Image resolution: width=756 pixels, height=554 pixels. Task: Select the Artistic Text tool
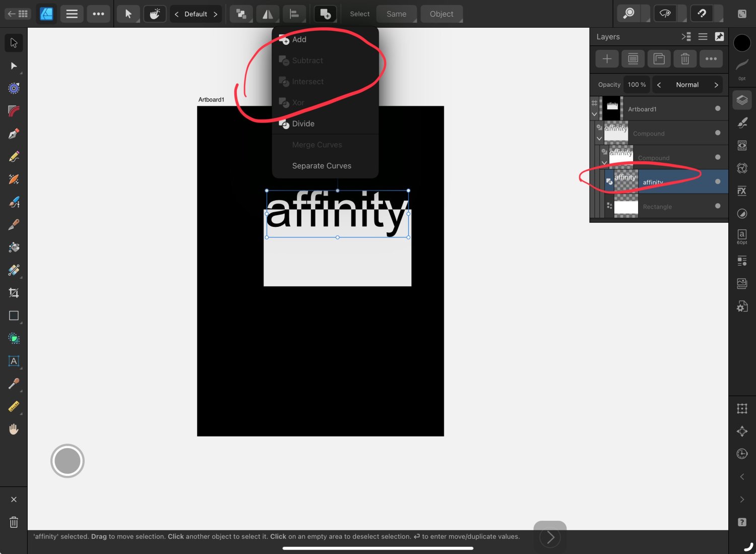pyautogui.click(x=14, y=361)
